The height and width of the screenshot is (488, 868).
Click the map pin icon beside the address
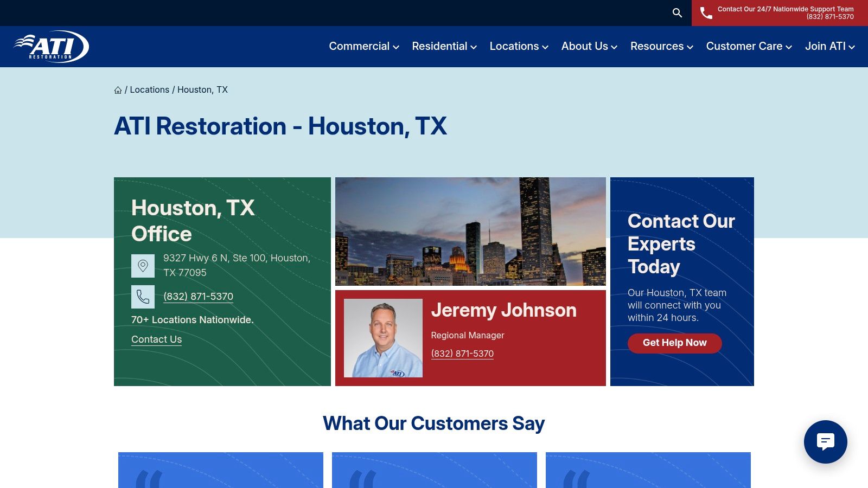(143, 266)
